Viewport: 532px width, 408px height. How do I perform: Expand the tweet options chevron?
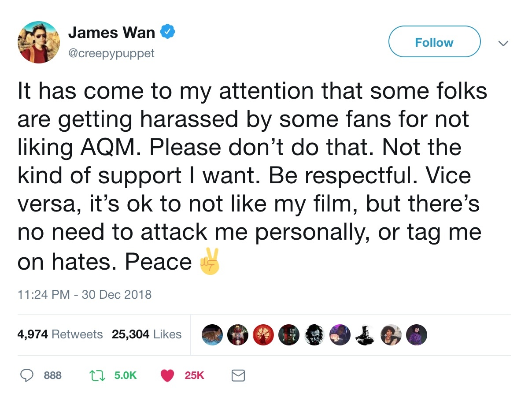502,43
